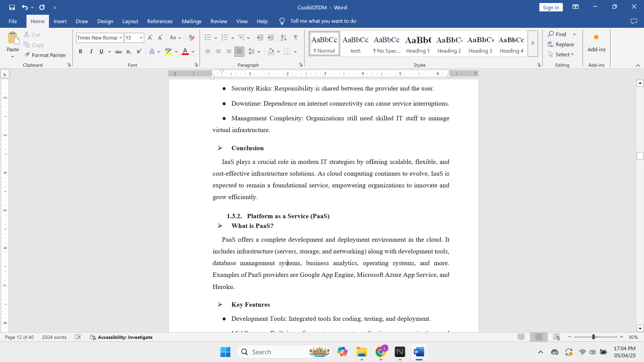This screenshot has height=362, width=644.
Task: Switch to the References tab
Action: tap(160, 21)
